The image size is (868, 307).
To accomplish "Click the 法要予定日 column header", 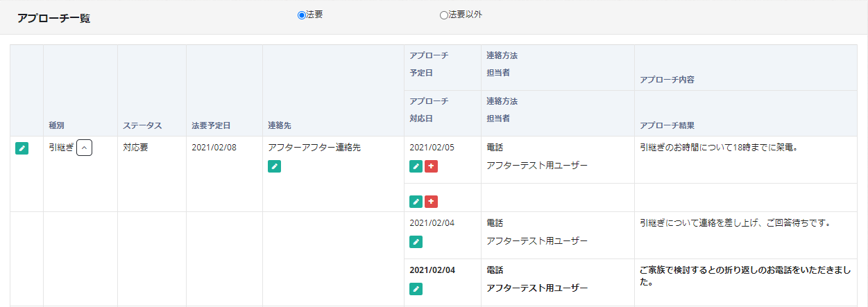I will (211, 125).
